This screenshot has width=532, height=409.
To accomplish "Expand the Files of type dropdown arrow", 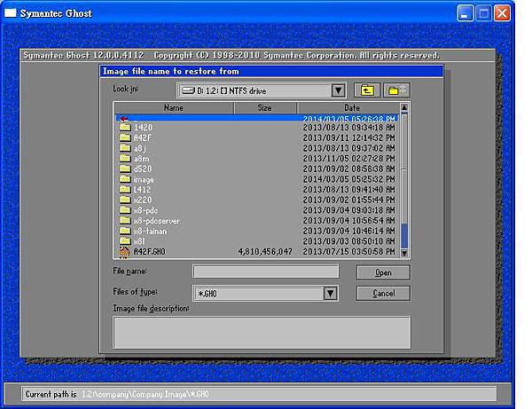I will click(x=331, y=294).
